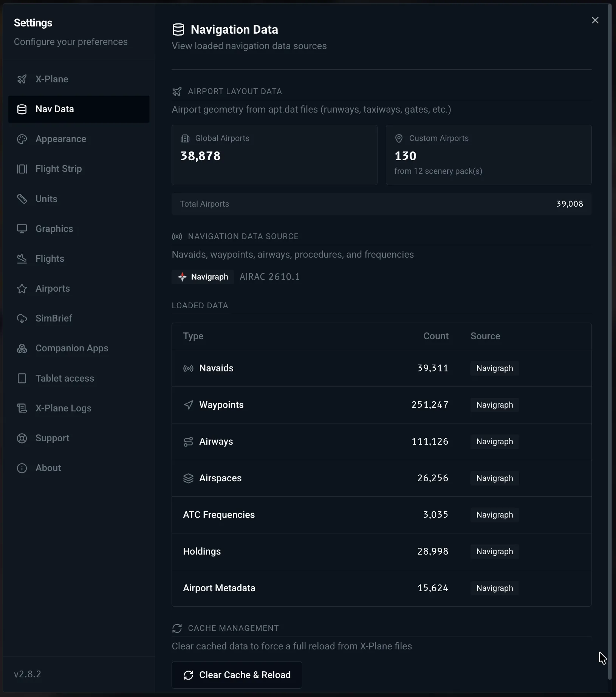
Task: Click the About info icon
Action: tap(22, 468)
